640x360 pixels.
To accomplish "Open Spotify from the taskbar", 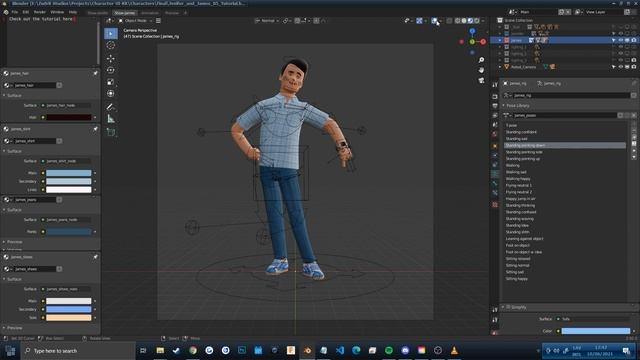I will [x=389, y=351].
